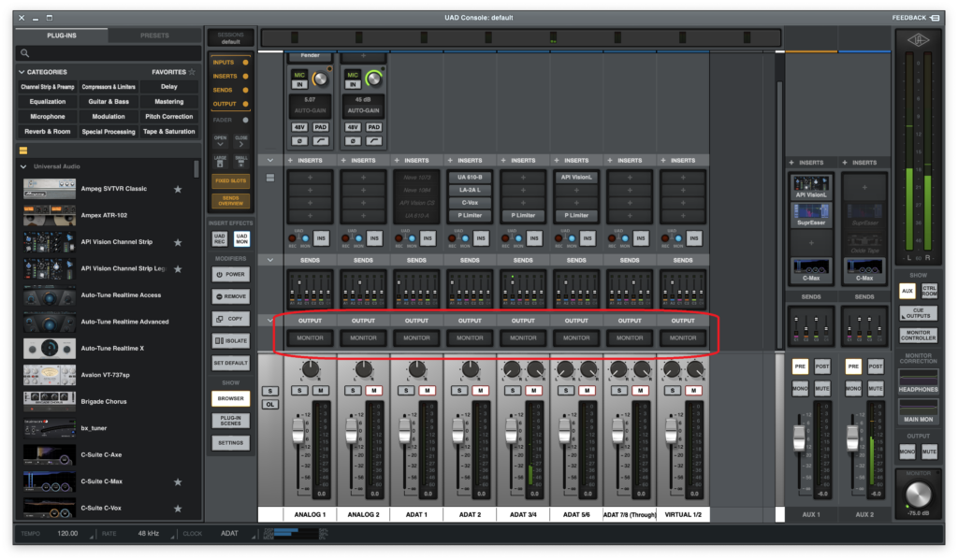Click the LARGE inserts view icon
This screenshot has height=560, width=958.
[x=220, y=161]
